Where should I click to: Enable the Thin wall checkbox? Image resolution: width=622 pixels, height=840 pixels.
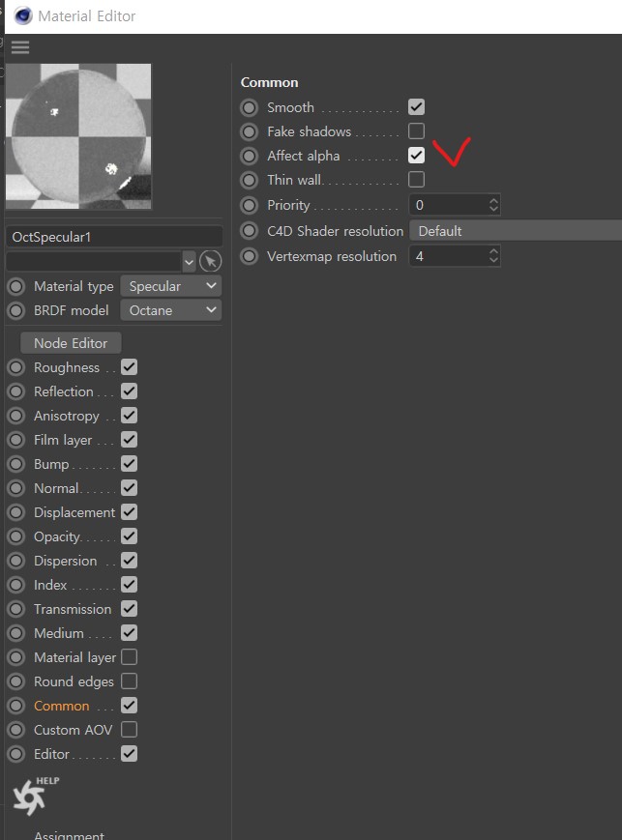point(416,180)
